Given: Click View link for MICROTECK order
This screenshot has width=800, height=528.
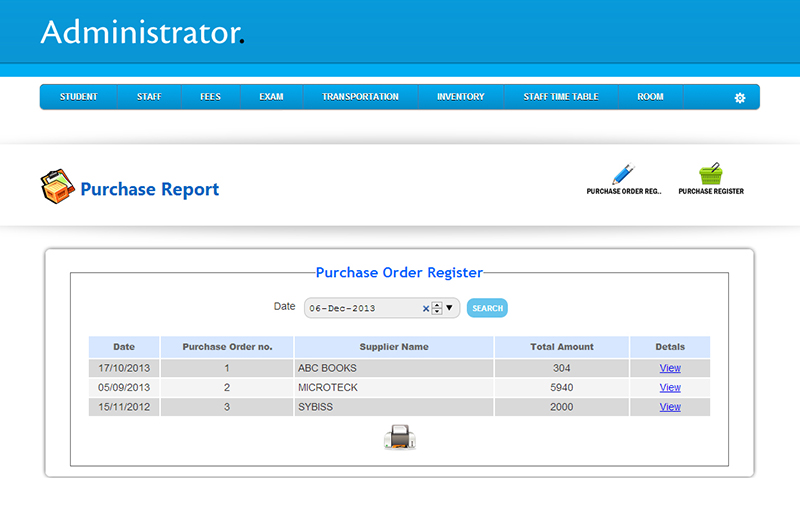Looking at the screenshot, I should (x=670, y=387).
